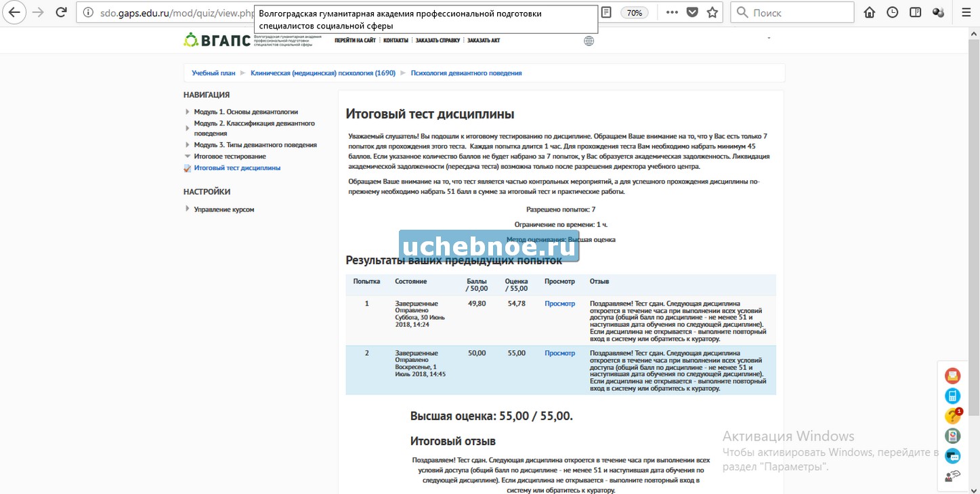980x494 pixels.
Task: Click the page scrollbar up arrow
Action: [974, 33]
